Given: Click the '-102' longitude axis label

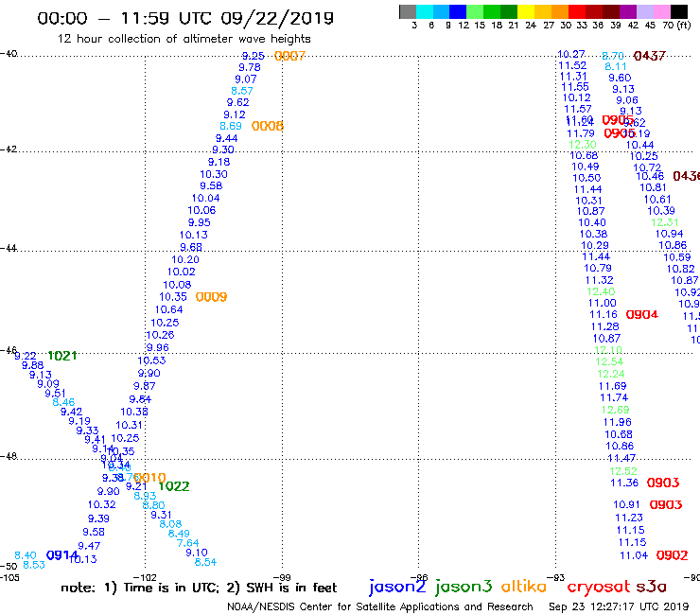Looking at the screenshot, I should coord(146,577).
